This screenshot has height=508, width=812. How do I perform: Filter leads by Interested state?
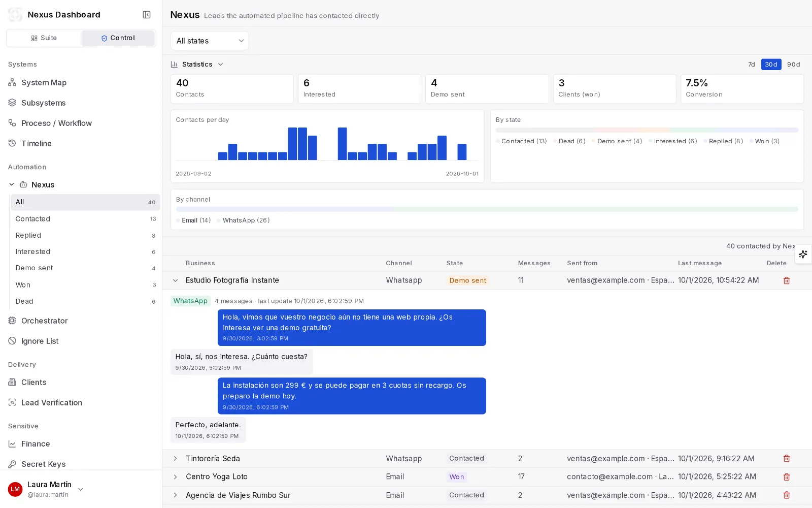(x=85, y=251)
